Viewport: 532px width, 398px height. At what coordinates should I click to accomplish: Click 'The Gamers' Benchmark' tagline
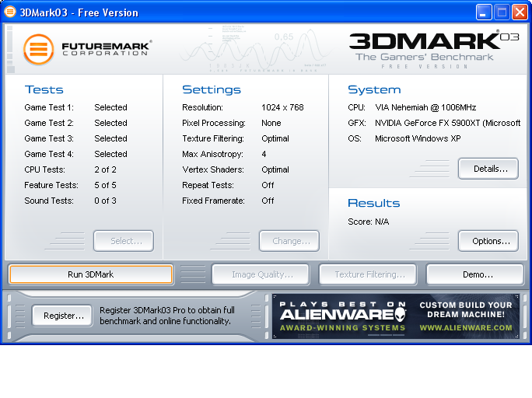(x=424, y=57)
